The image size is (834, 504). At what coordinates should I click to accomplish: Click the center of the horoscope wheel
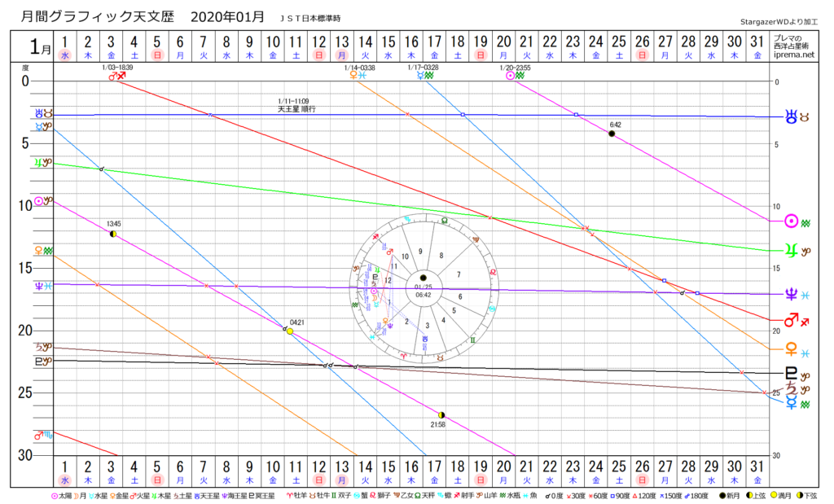click(423, 278)
